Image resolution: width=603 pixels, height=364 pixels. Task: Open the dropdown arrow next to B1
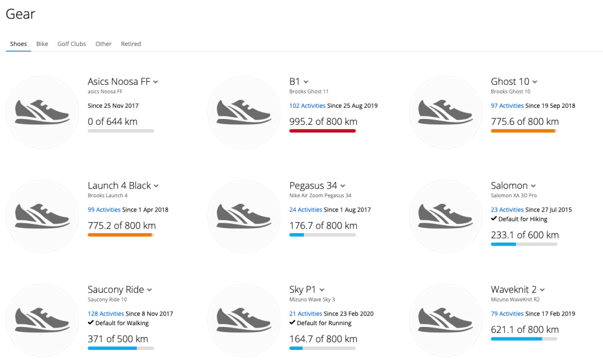click(306, 82)
